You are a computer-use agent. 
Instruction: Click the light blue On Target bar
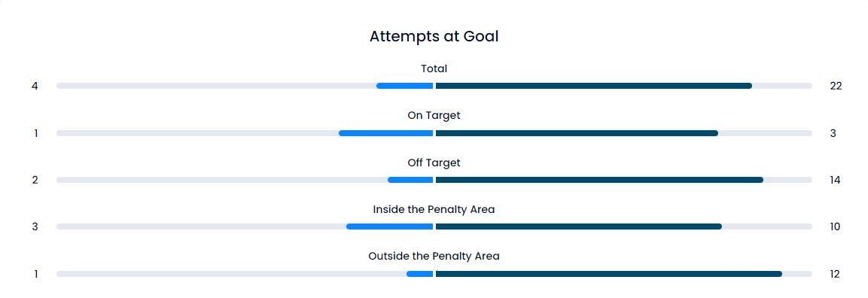(x=386, y=133)
